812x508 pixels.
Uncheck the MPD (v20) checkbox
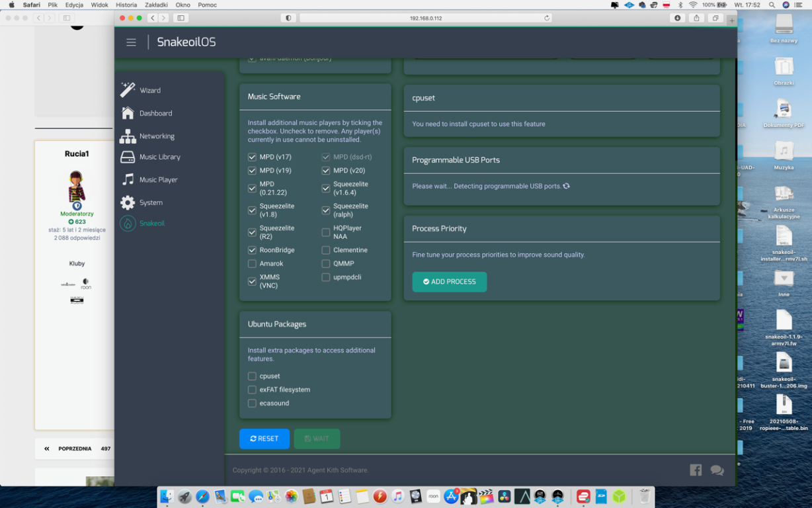pyautogui.click(x=326, y=171)
